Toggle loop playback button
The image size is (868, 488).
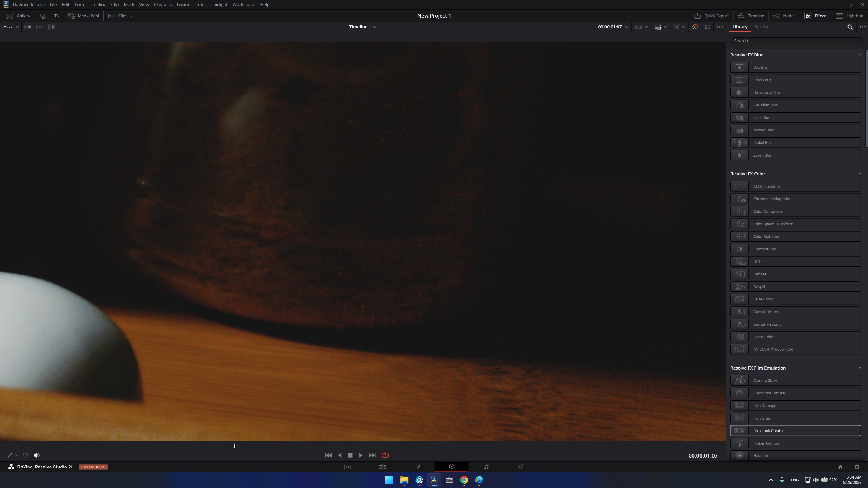(385, 455)
